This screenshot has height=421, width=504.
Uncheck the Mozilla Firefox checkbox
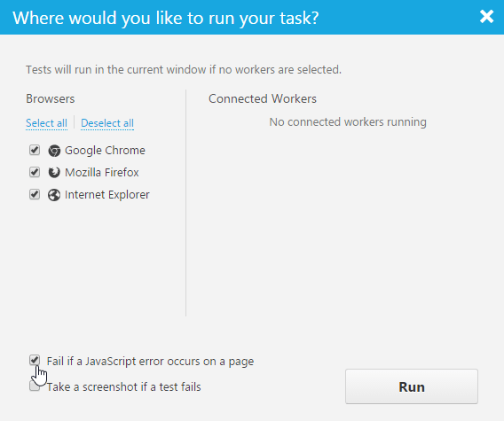coord(35,172)
